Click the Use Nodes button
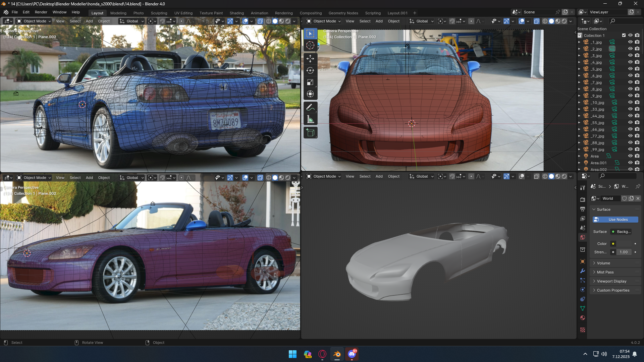This screenshot has height=362, width=644. click(x=615, y=220)
